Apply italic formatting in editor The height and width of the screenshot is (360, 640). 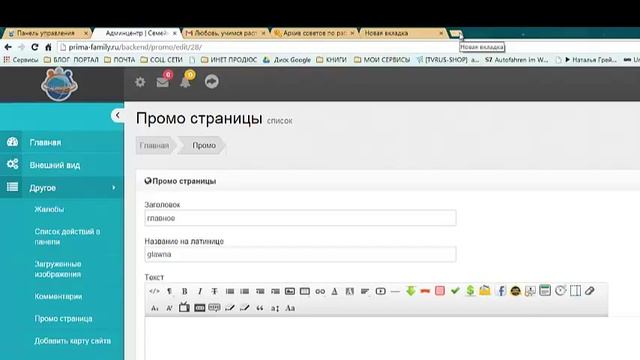[200, 291]
